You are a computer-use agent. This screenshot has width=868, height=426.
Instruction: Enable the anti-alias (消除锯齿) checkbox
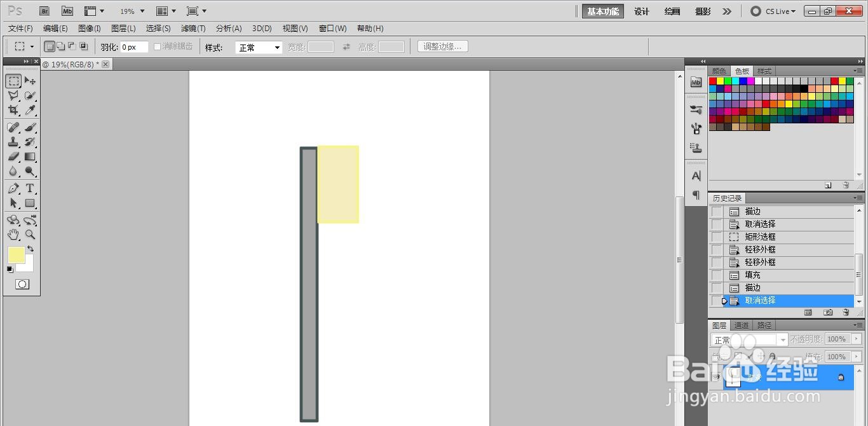point(158,47)
